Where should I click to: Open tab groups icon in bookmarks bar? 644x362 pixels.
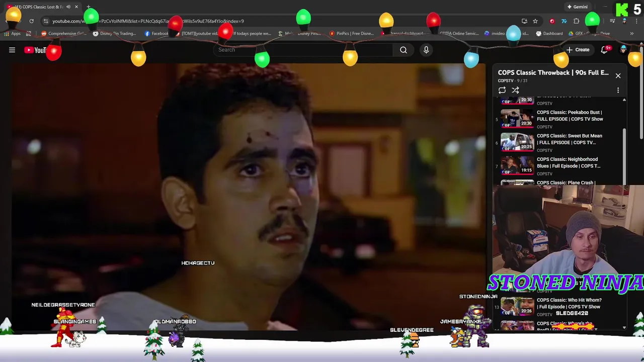29,34
